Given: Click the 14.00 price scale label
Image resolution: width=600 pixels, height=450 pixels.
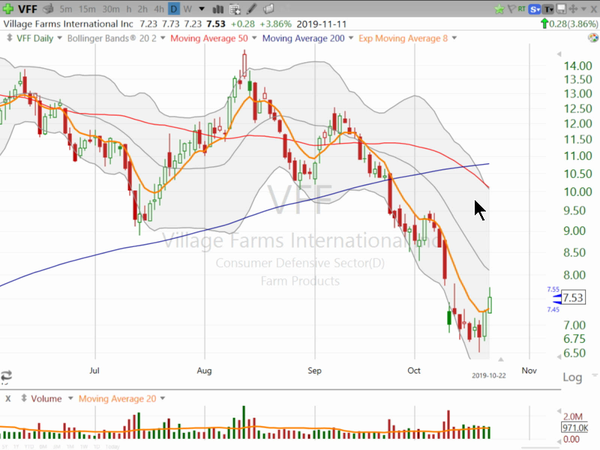Looking at the screenshot, I should coord(578,66).
